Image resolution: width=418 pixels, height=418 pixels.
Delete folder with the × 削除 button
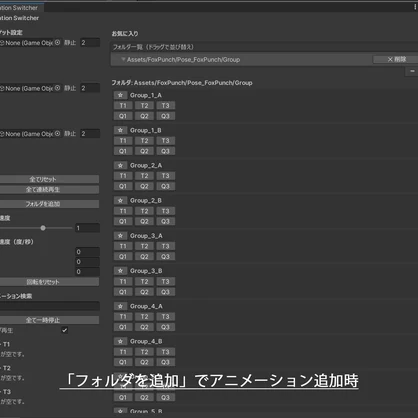click(x=396, y=59)
